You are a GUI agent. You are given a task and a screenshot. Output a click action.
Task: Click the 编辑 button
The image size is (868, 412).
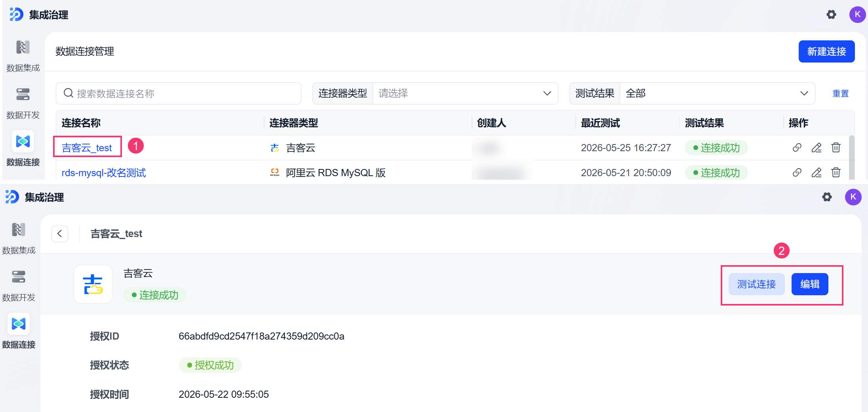810,284
